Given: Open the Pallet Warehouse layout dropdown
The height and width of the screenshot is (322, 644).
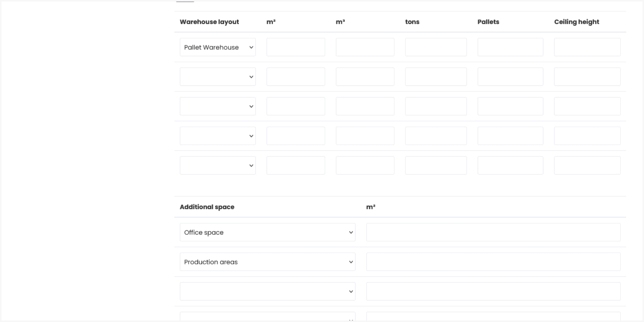Looking at the screenshot, I should (x=218, y=47).
